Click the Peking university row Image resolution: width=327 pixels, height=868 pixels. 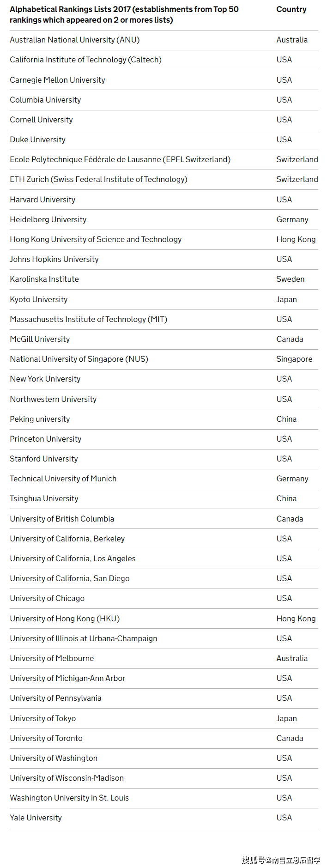click(x=40, y=419)
